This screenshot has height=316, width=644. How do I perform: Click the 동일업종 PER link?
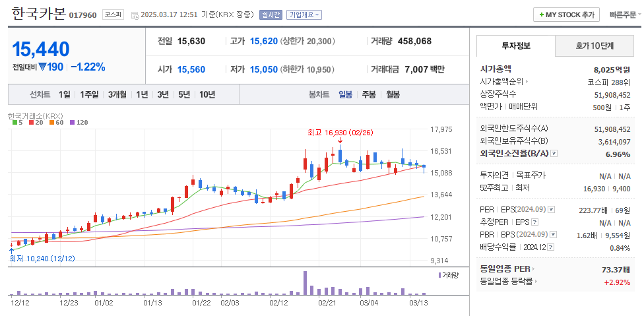click(x=505, y=269)
